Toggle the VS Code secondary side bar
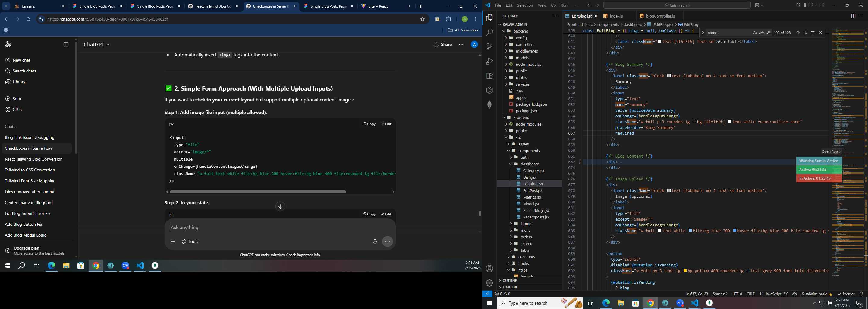This screenshot has width=868, height=309. [822, 5]
